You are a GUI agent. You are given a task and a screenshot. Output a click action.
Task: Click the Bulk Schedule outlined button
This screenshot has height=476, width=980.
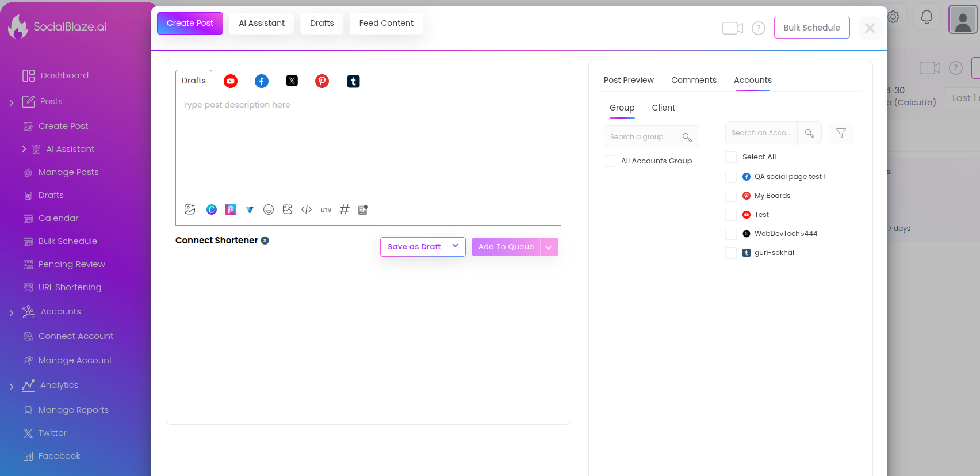coord(811,28)
